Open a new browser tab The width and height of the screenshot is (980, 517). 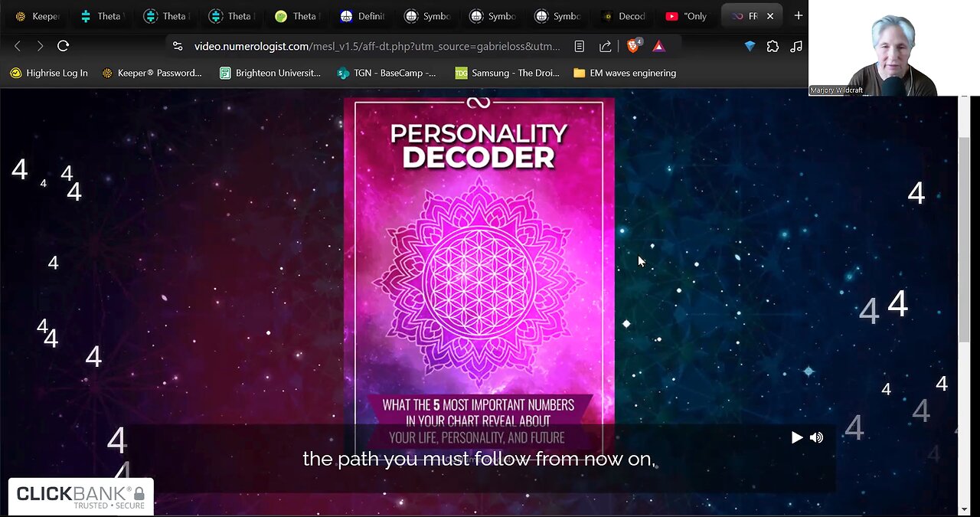click(x=798, y=15)
